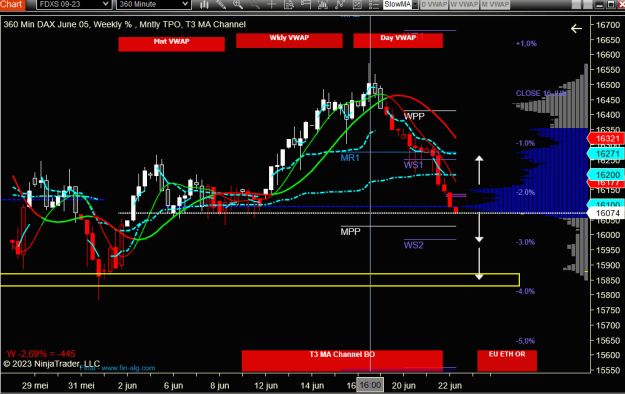Click the 15550 price axis label
Screen dimensions: 625x394
[608, 370]
